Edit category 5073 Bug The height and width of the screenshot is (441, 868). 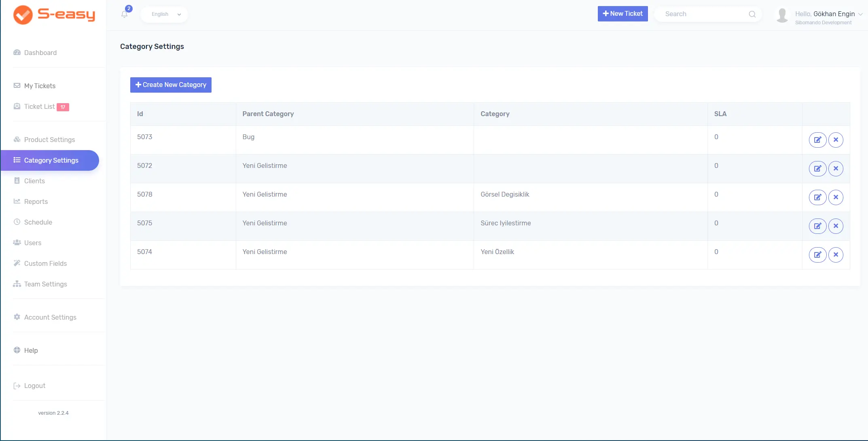[x=817, y=140]
